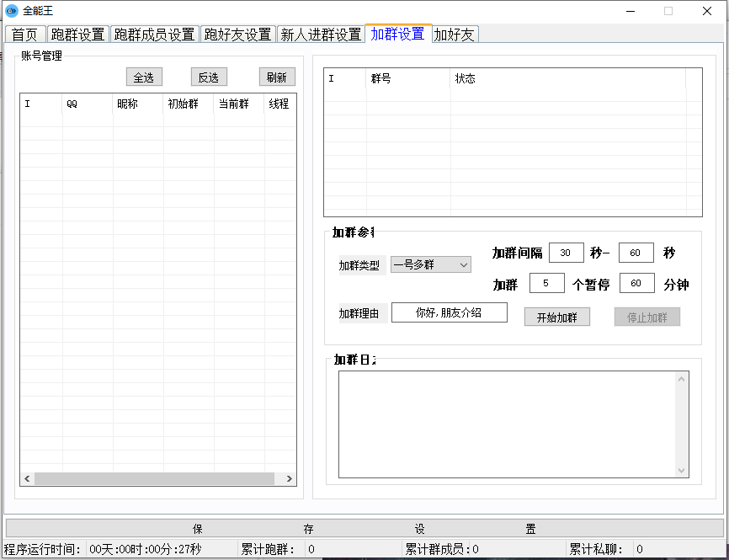Click the 全选 button
The image size is (729, 560).
144,77
